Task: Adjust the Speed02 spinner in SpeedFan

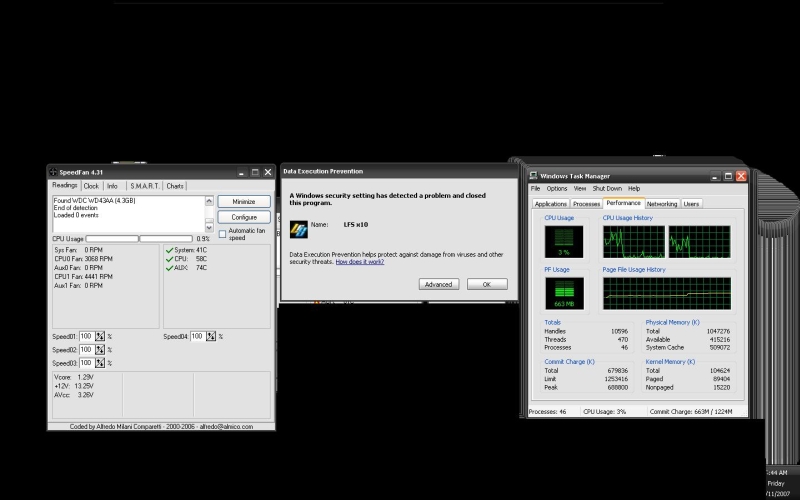Action: click(x=100, y=349)
